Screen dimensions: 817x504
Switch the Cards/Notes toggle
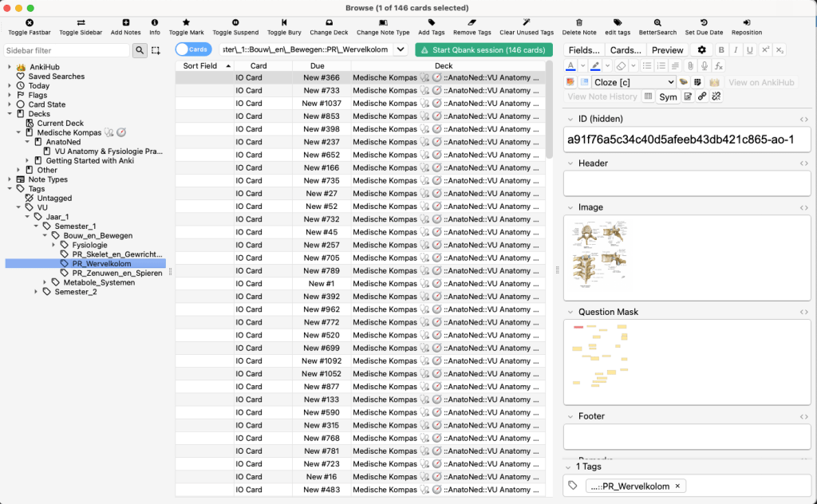click(x=192, y=49)
